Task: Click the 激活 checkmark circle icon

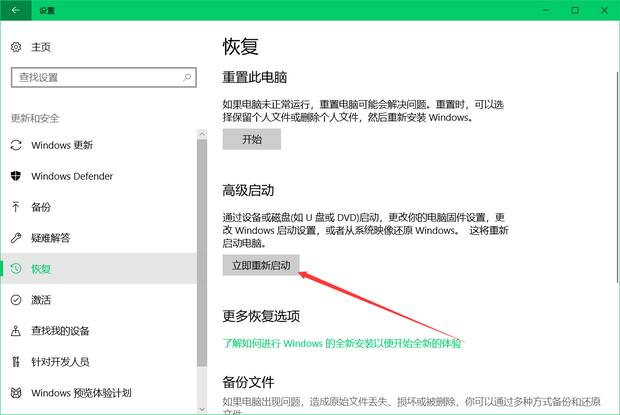Action: click(16, 300)
